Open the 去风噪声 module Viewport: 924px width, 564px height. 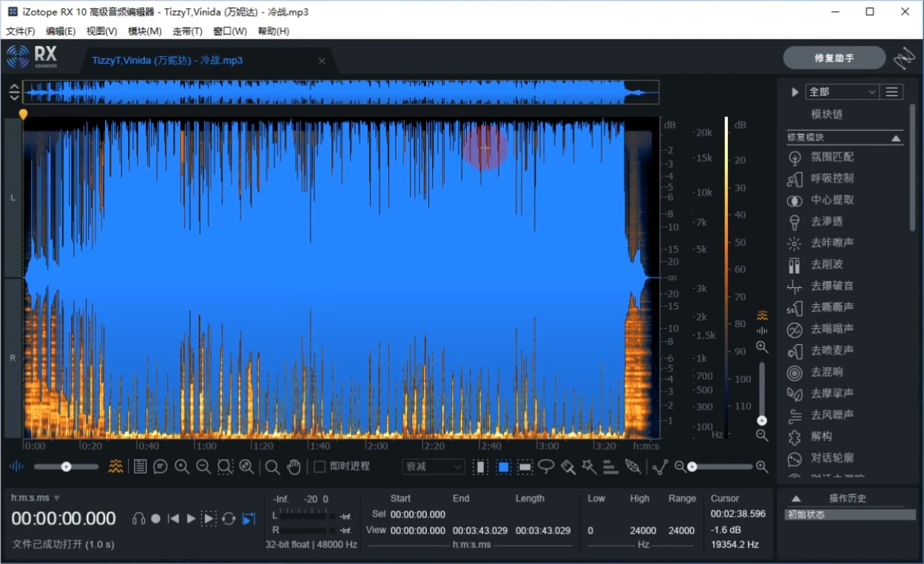(x=832, y=415)
